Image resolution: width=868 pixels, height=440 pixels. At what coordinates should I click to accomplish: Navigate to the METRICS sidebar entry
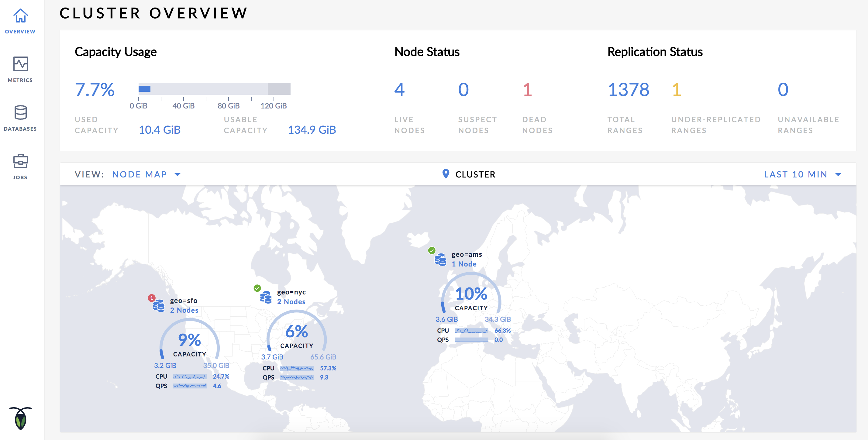20,80
